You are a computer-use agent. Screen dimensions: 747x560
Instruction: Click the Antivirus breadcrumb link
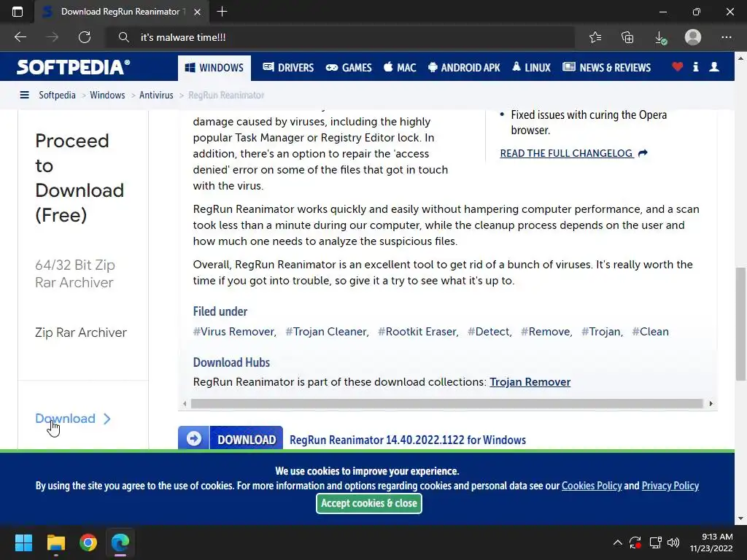pyautogui.click(x=156, y=95)
